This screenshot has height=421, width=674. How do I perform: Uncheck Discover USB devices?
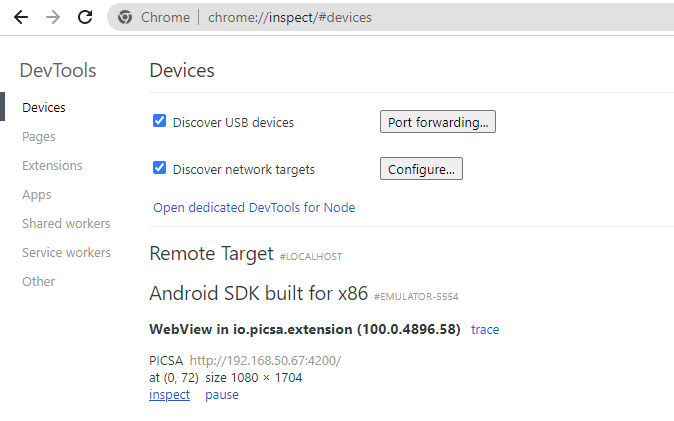[159, 121]
